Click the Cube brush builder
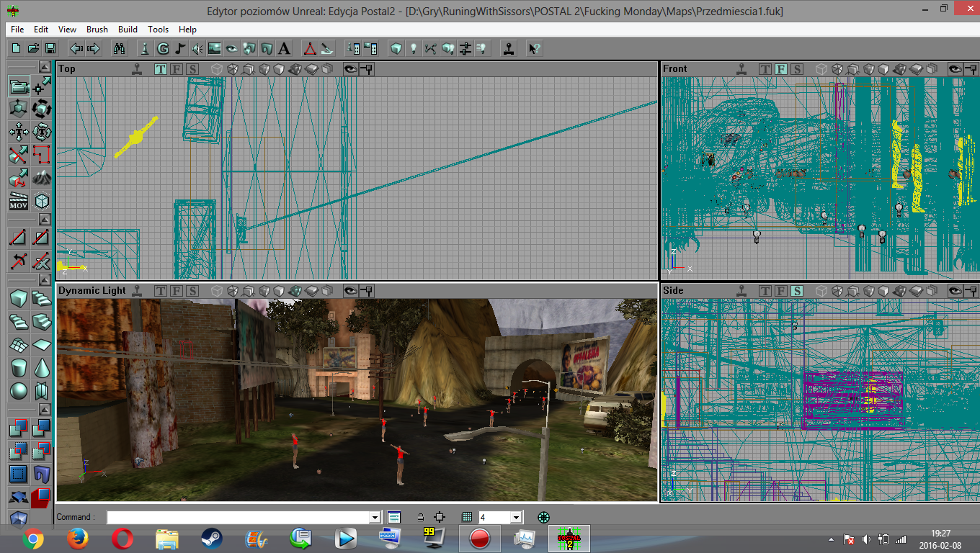The width and height of the screenshot is (980, 553). point(19,298)
